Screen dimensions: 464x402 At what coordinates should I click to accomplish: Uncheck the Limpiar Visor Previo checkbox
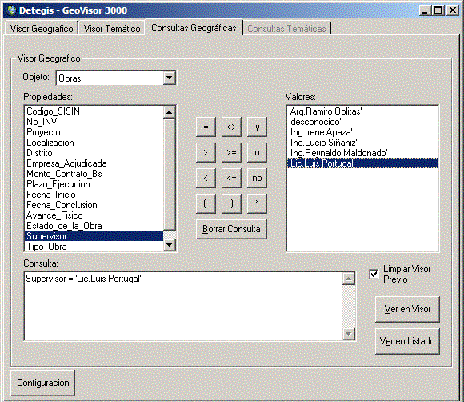[374, 274]
